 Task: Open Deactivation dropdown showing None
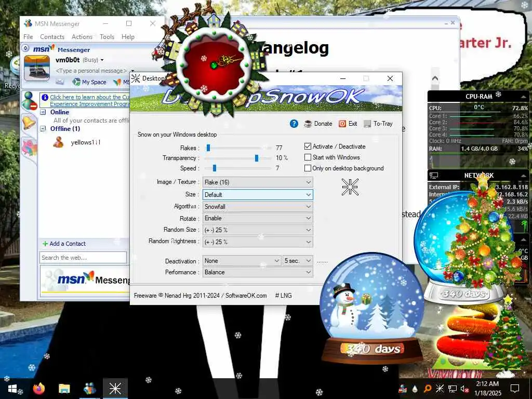pos(242,261)
